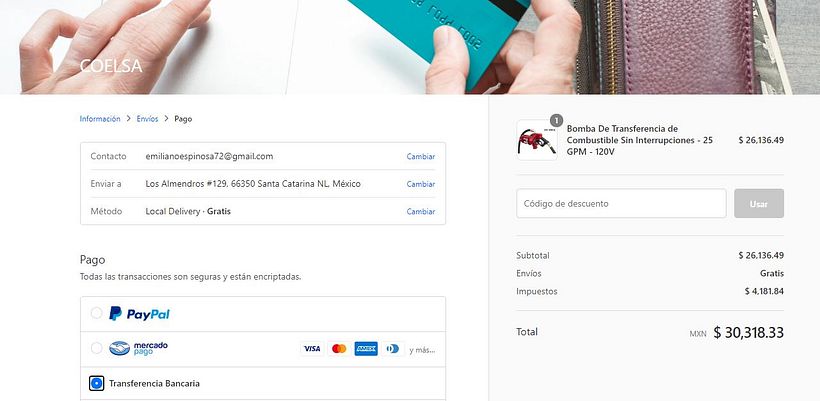Image resolution: width=820 pixels, height=401 pixels.
Task: Select the Mercado Pago radio button
Action: click(96, 348)
